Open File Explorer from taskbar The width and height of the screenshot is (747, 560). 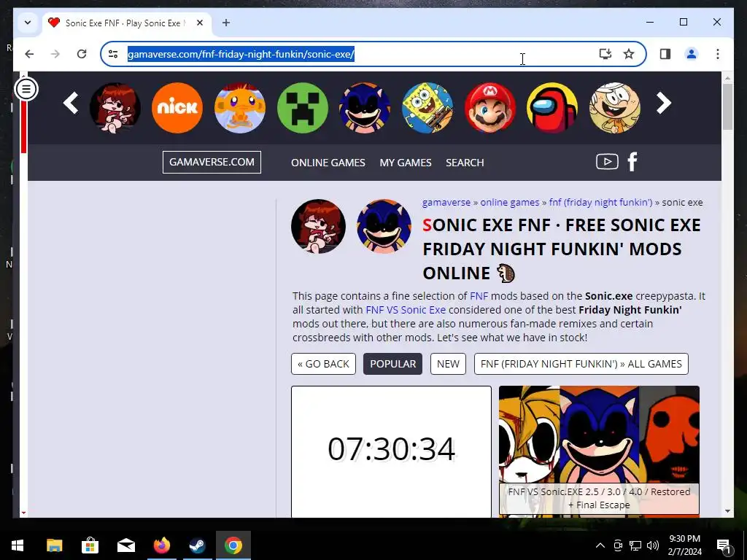(54, 545)
